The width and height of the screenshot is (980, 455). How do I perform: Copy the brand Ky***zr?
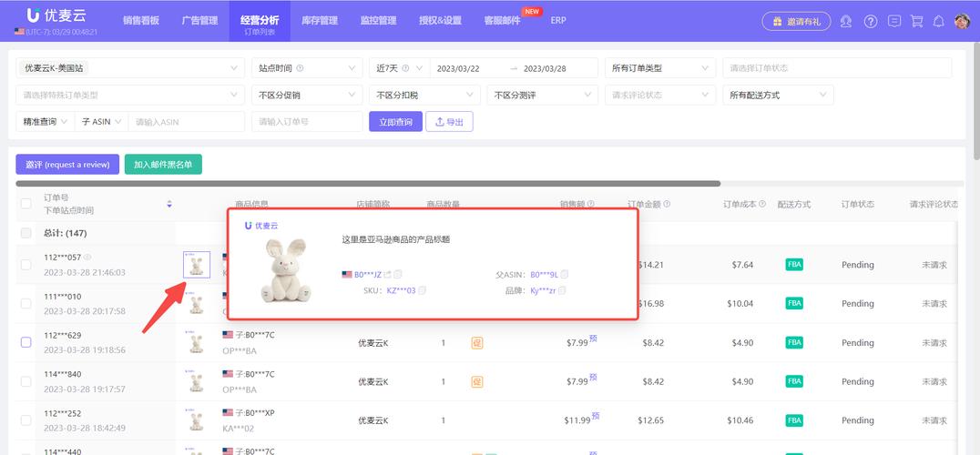coord(562,290)
